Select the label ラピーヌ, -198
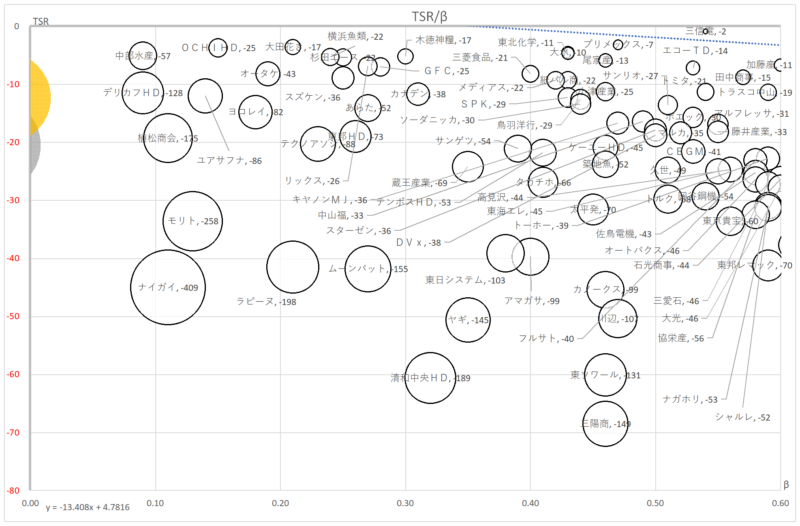800x526 pixels. [x=266, y=302]
